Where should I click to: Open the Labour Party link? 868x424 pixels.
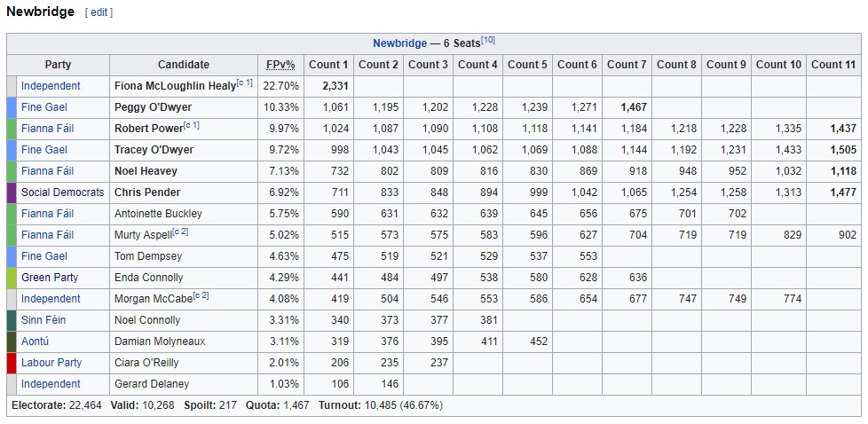coord(51,363)
